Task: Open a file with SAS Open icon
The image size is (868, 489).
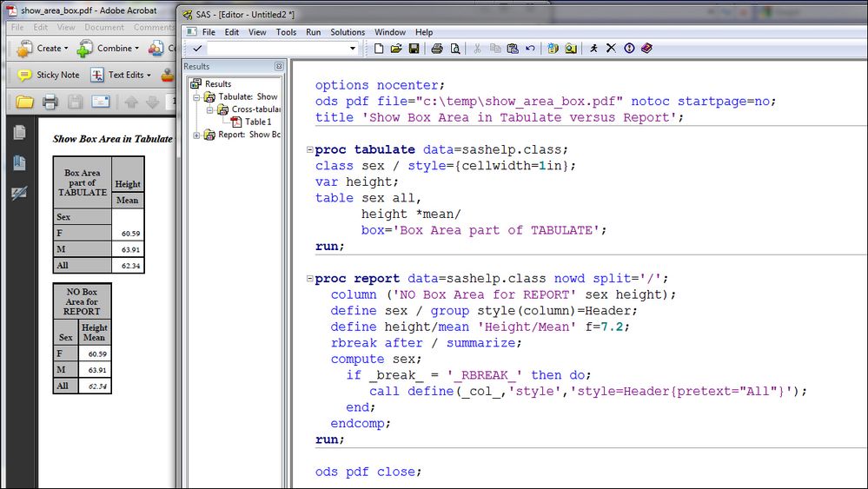Action: tap(396, 49)
